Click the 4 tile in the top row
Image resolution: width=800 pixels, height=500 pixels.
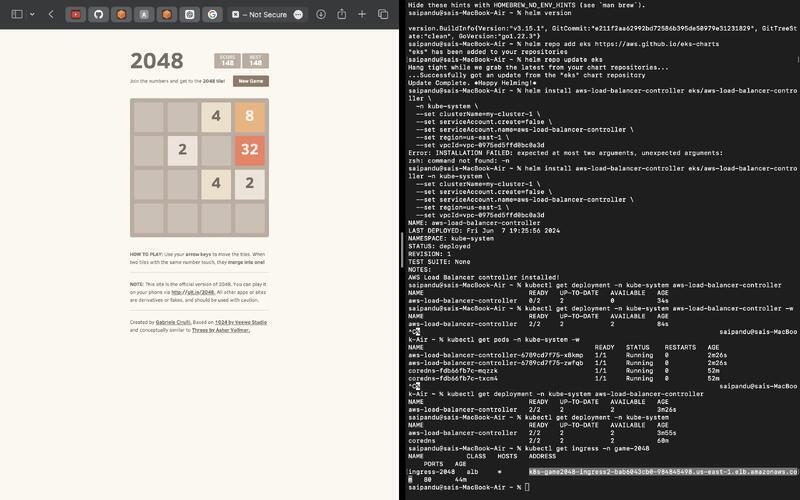pos(216,116)
